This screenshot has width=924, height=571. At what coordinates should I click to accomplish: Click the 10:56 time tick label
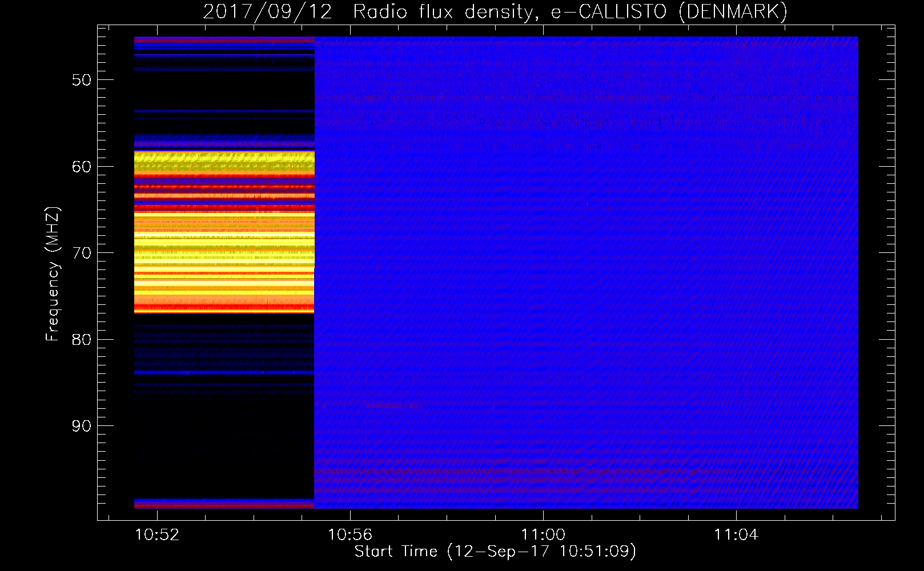click(x=349, y=534)
